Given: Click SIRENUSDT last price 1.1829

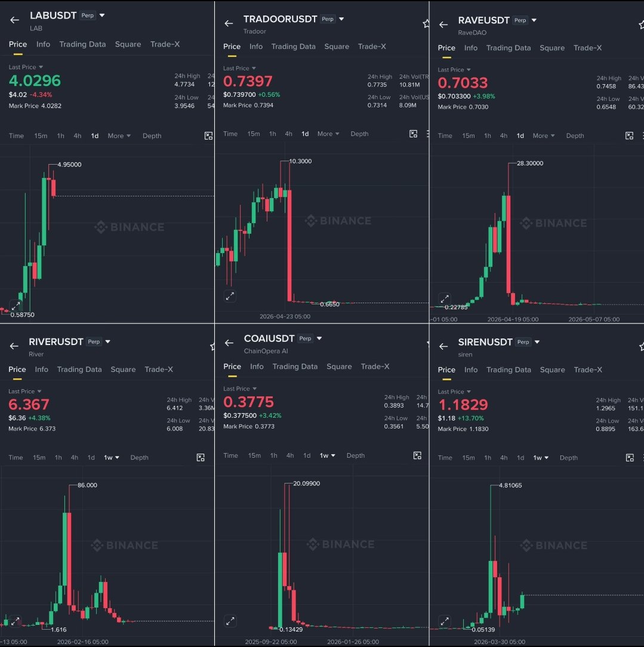Looking at the screenshot, I should click(x=463, y=405).
